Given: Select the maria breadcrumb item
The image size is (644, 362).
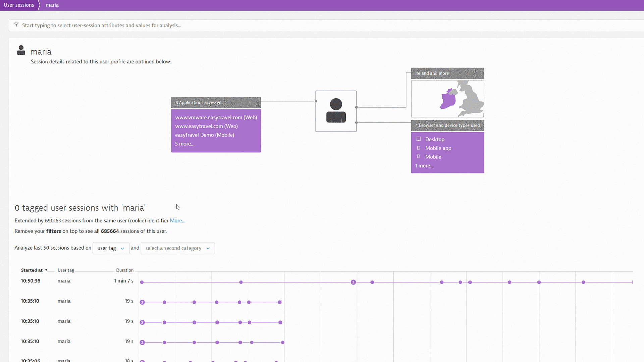Looking at the screenshot, I should click(52, 5).
